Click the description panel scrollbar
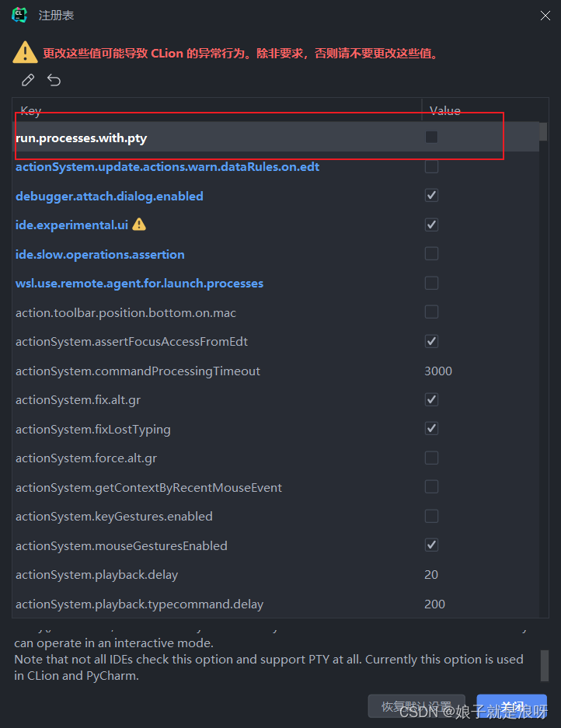The image size is (561, 728). tap(545, 666)
